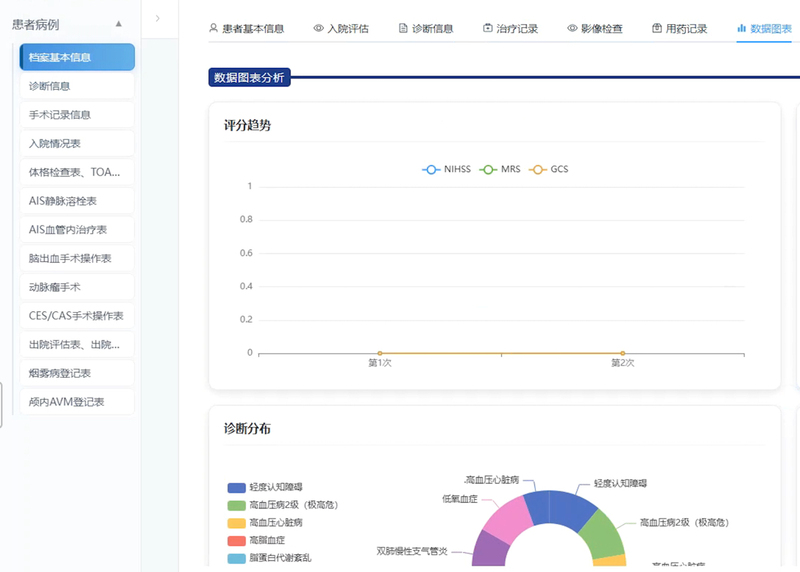Image resolution: width=800 pixels, height=572 pixels.
Task: Open 手术记录信息 in the sidebar
Action: 77,115
